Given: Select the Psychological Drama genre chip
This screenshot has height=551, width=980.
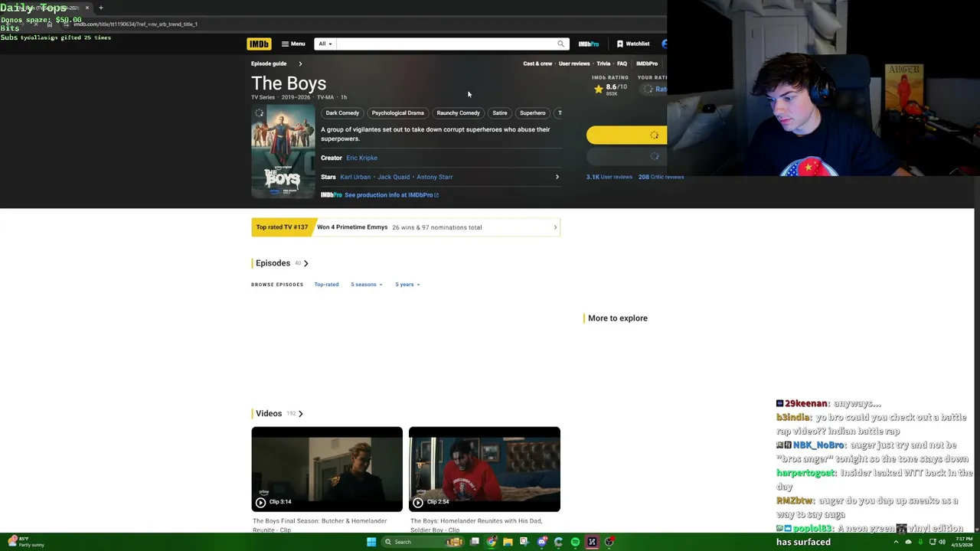Looking at the screenshot, I should tap(397, 112).
